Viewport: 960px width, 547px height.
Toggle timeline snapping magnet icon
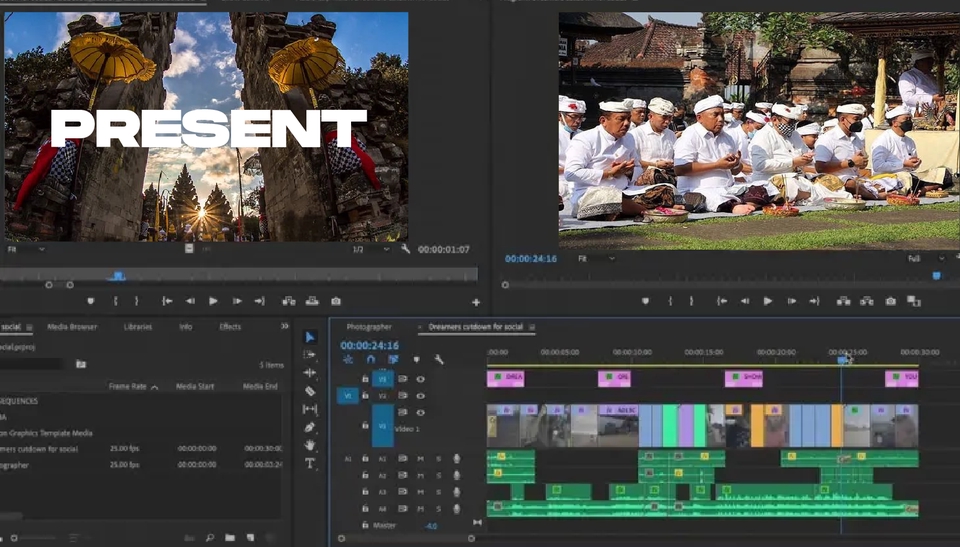click(370, 359)
